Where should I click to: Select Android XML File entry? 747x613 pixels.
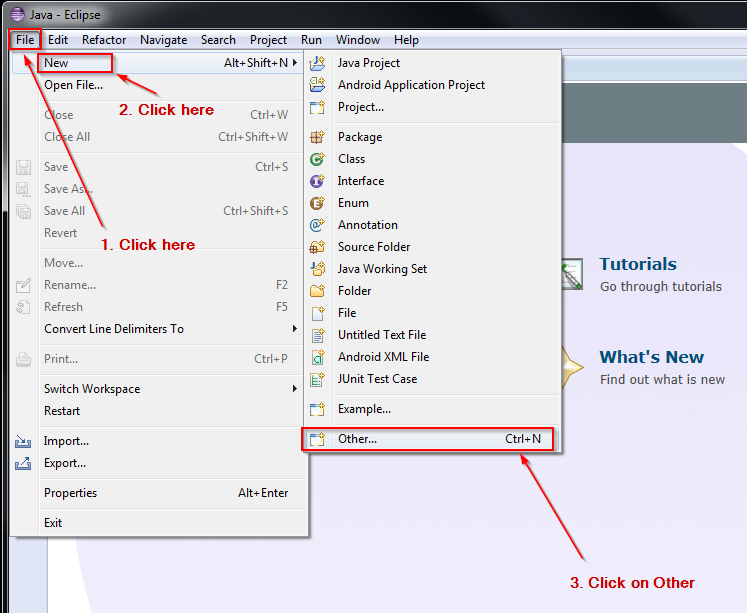pyautogui.click(x=433, y=357)
